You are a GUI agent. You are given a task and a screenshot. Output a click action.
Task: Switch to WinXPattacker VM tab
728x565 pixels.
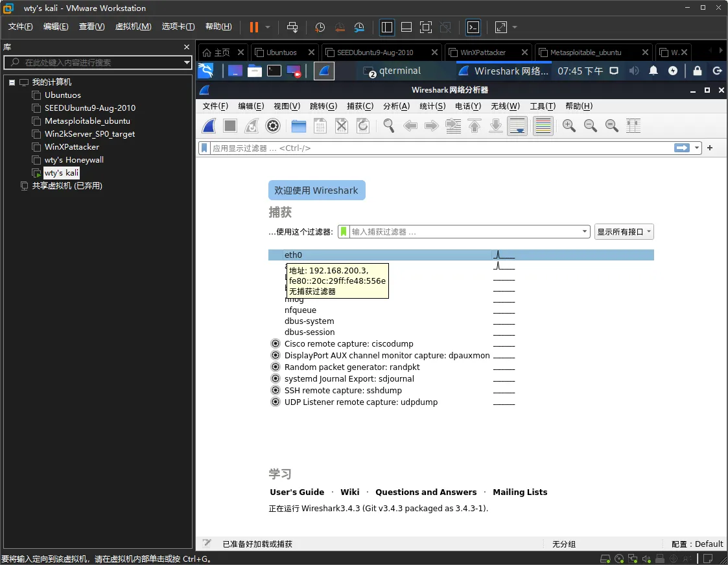tap(482, 52)
